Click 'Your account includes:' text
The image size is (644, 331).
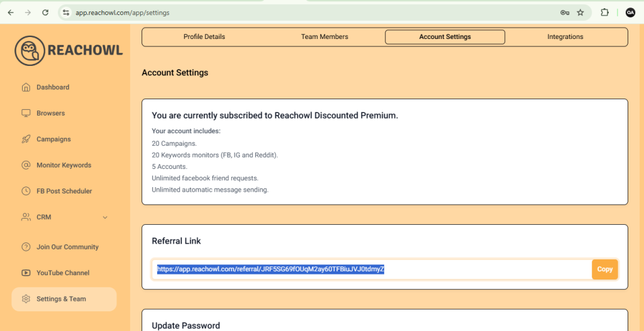click(x=186, y=131)
